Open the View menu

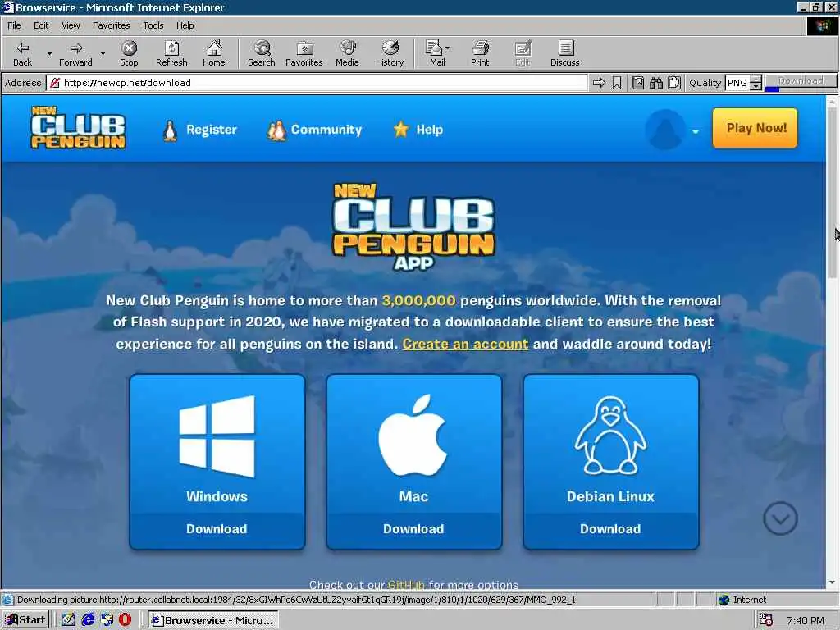click(71, 25)
